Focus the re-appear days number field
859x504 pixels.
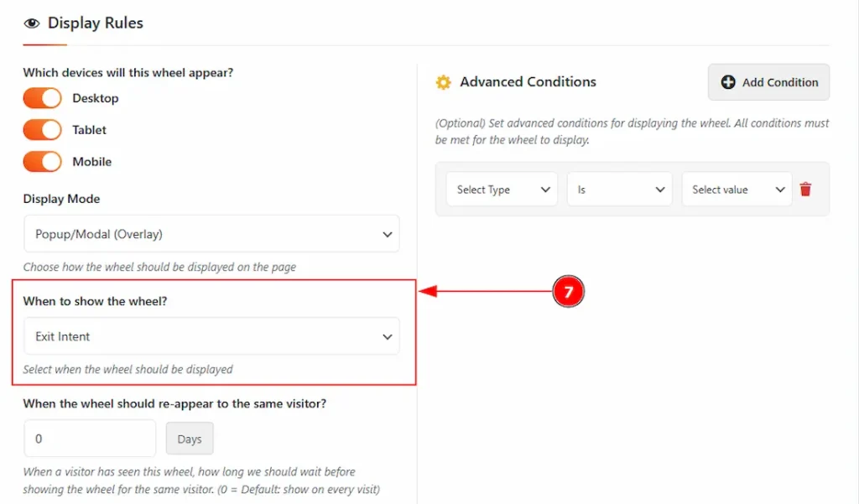[90, 439]
